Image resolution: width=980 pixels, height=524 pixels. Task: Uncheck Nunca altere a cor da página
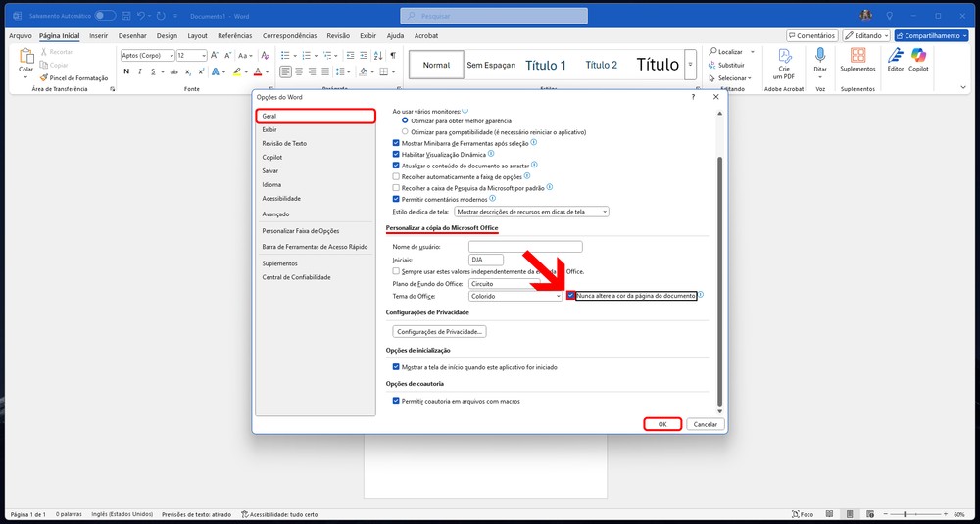coord(571,295)
